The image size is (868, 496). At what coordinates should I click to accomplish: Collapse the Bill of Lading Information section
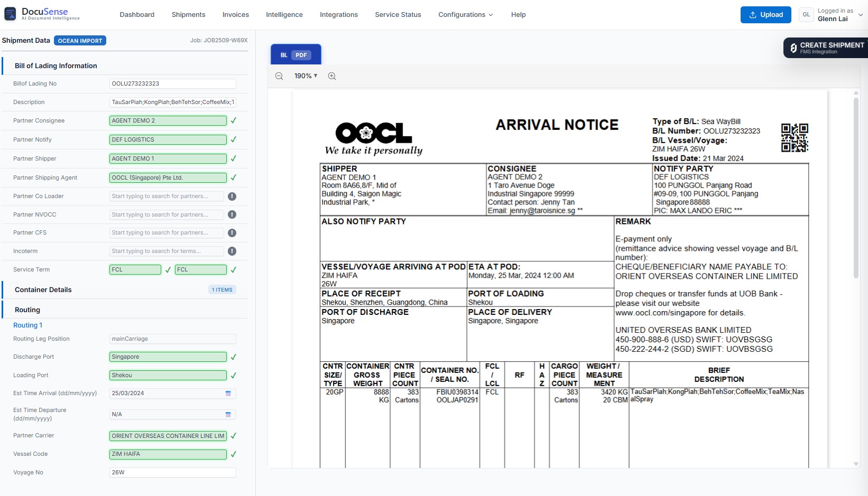click(x=125, y=66)
